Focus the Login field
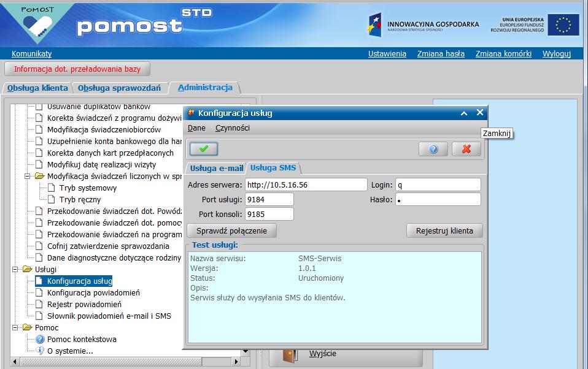Image resolution: width=588 pixels, height=369 pixels. click(x=438, y=184)
